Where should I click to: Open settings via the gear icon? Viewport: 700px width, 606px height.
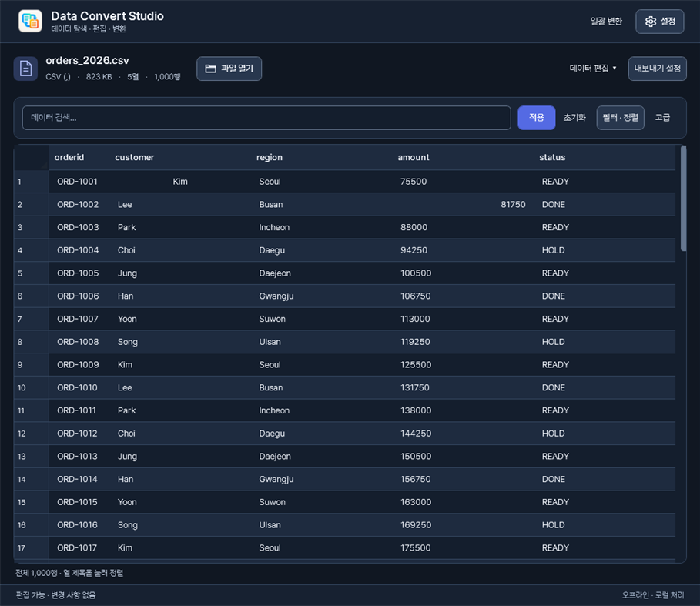tap(651, 22)
